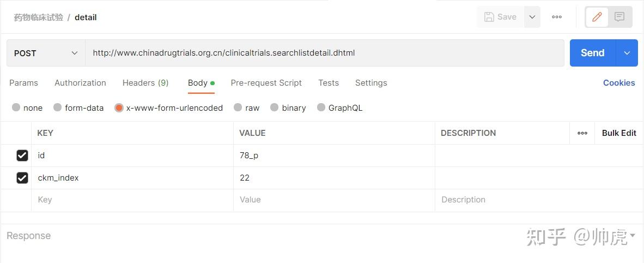The image size is (644, 263).
Task: Select the form-data radio option
Action: pos(58,107)
